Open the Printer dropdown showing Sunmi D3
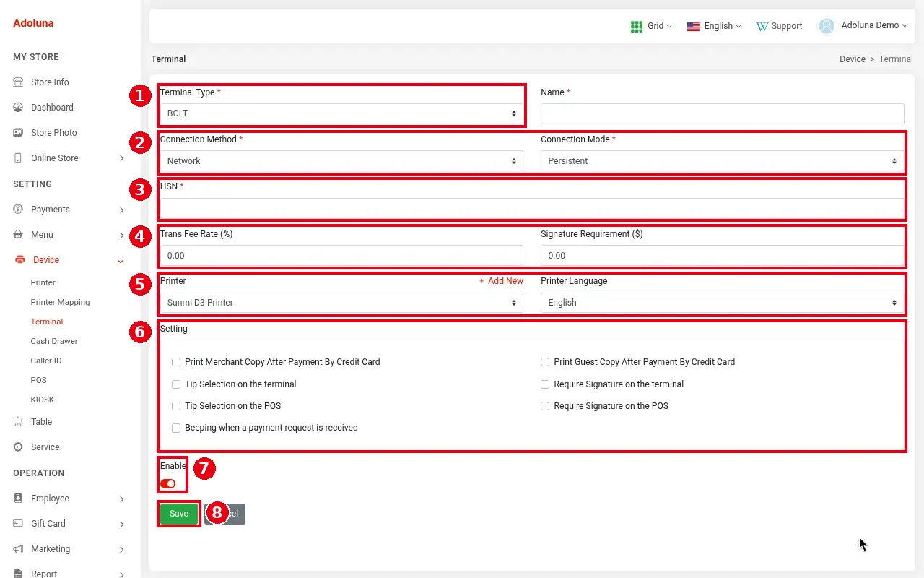 point(341,303)
